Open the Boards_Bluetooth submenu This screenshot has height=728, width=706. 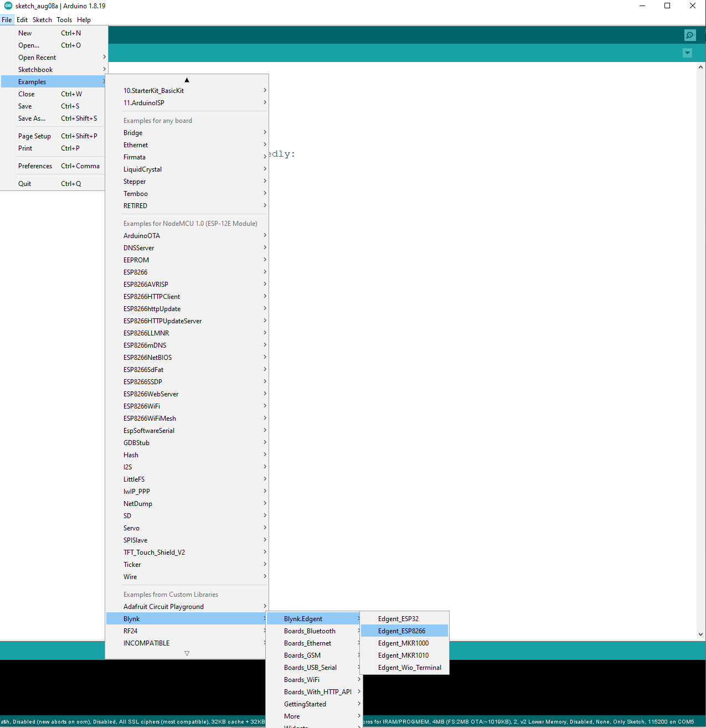click(314, 631)
